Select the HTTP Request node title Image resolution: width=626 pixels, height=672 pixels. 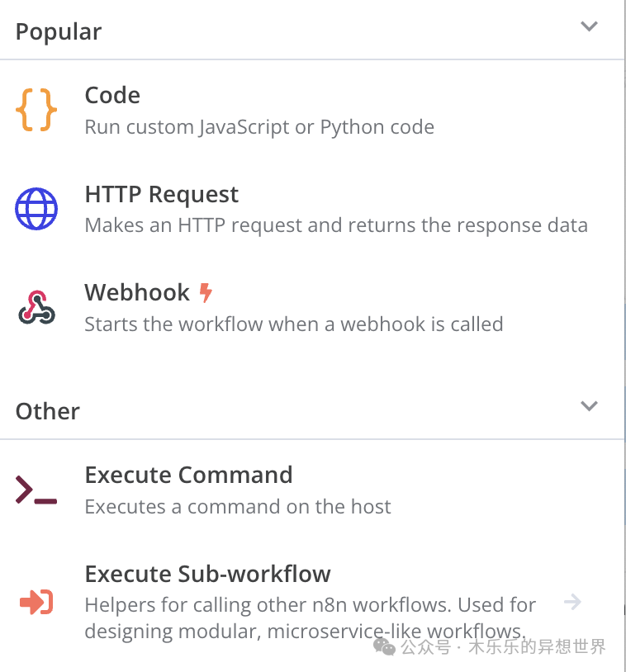coord(162,195)
